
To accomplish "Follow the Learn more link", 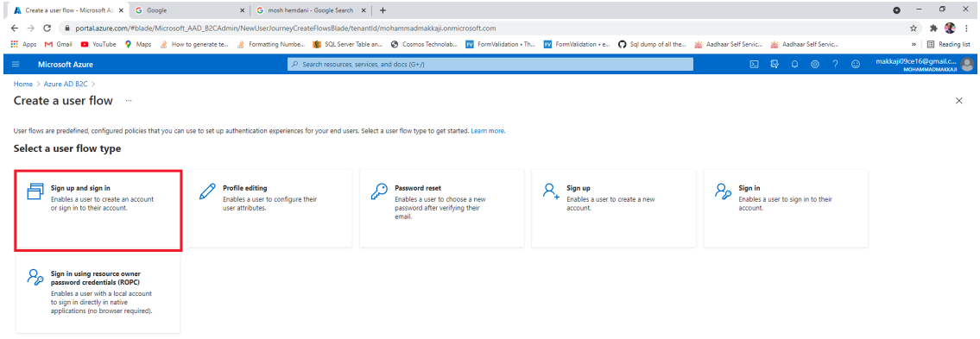I will [x=488, y=131].
